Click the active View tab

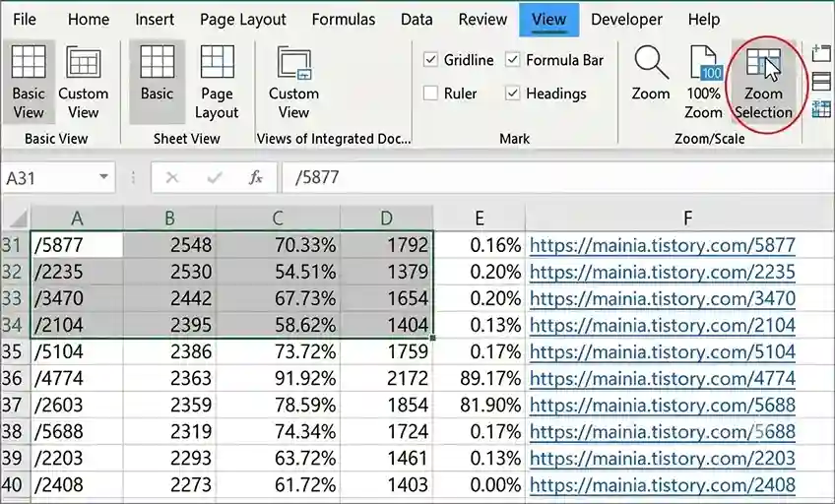click(x=549, y=20)
